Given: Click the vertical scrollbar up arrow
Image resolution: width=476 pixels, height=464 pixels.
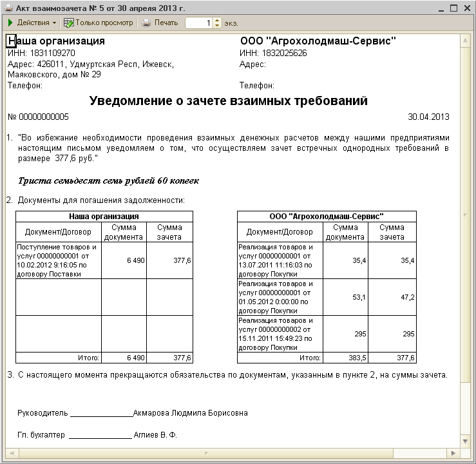Looking at the screenshot, I should (465, 41).
